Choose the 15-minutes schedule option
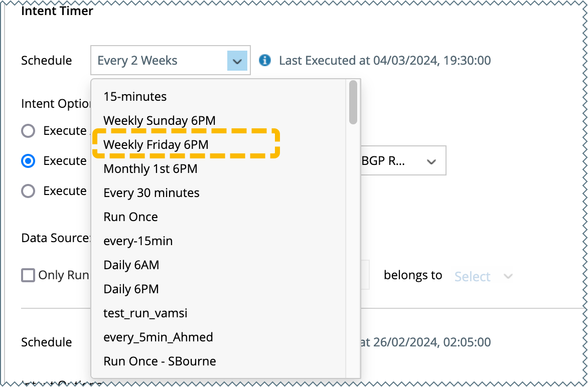Image resolution: width=588 pixels, height=387 pixels. tap(135, 96)
